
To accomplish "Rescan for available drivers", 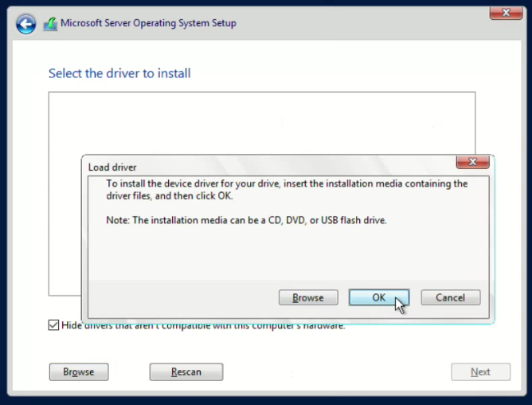I will [x=186, y=372].
